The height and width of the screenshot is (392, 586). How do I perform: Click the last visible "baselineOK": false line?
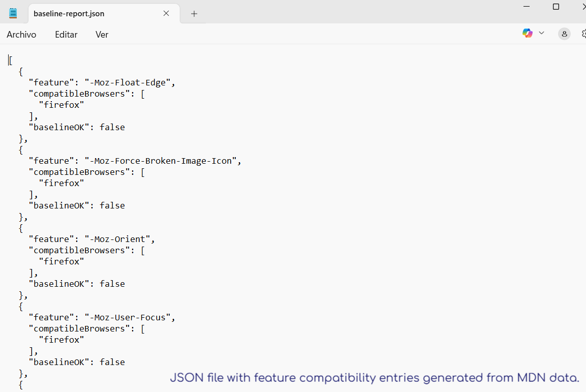click(76, 362)
